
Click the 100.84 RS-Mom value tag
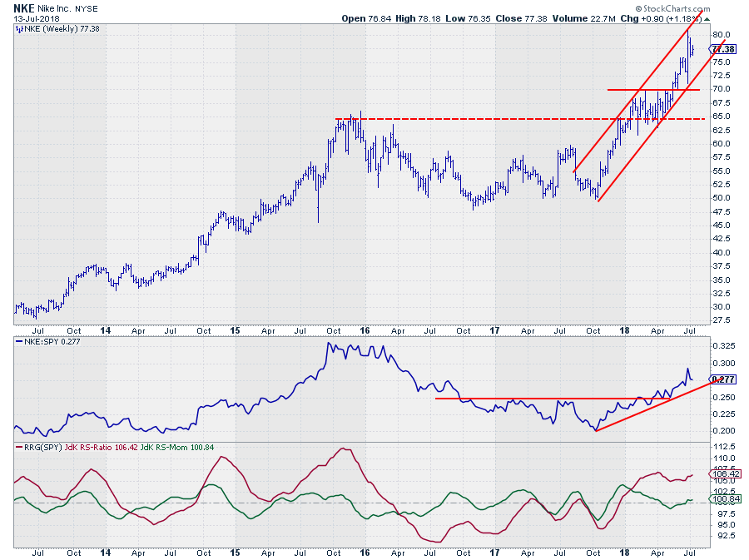[723, 499]
